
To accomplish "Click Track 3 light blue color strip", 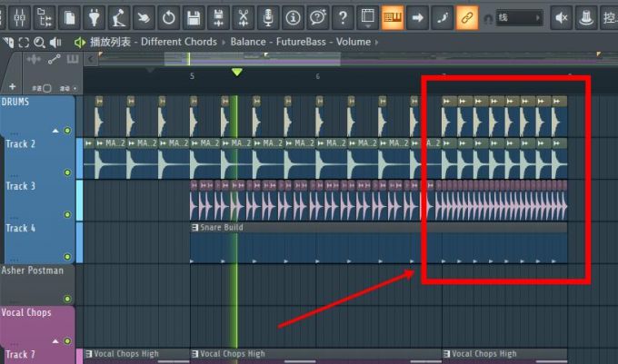I will (x=79, y=201).
